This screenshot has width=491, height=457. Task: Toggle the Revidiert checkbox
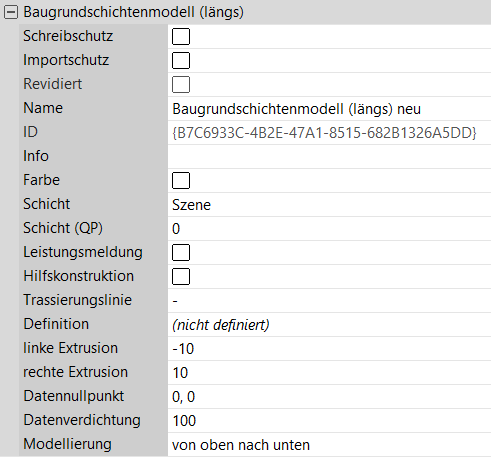(181, 84)
